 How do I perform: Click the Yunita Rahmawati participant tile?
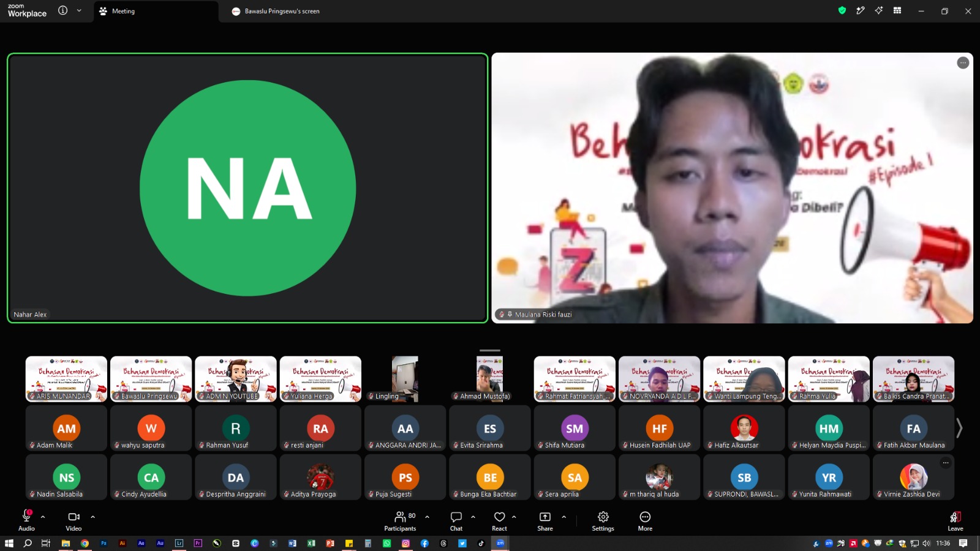829,477
